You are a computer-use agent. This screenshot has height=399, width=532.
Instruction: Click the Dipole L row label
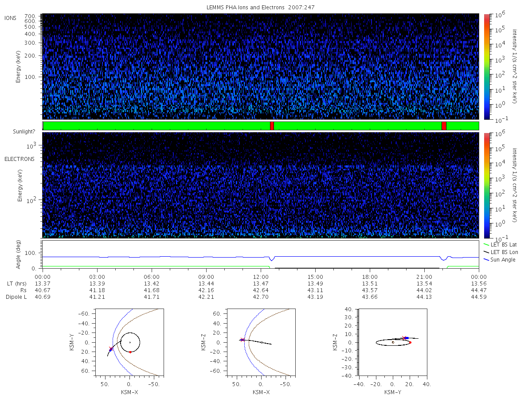16,297
